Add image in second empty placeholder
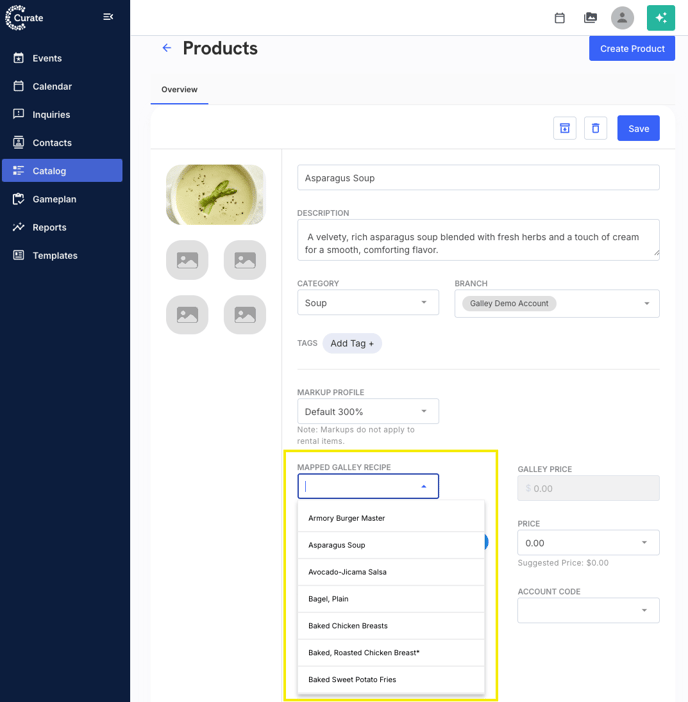 coord(245,260)
